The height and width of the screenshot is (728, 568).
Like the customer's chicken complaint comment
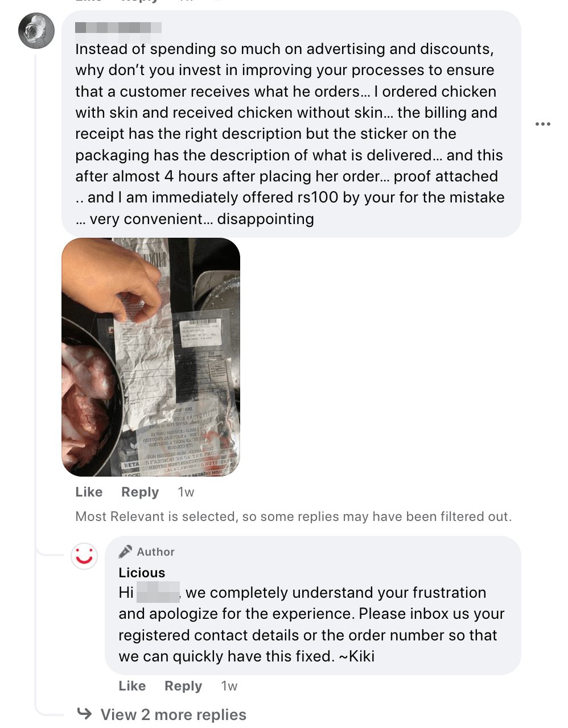click(89, 492)
